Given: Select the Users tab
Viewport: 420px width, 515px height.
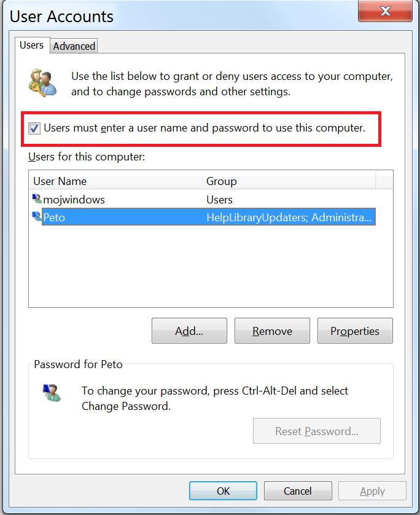Looking at the screenshot, I should (32, 45).
